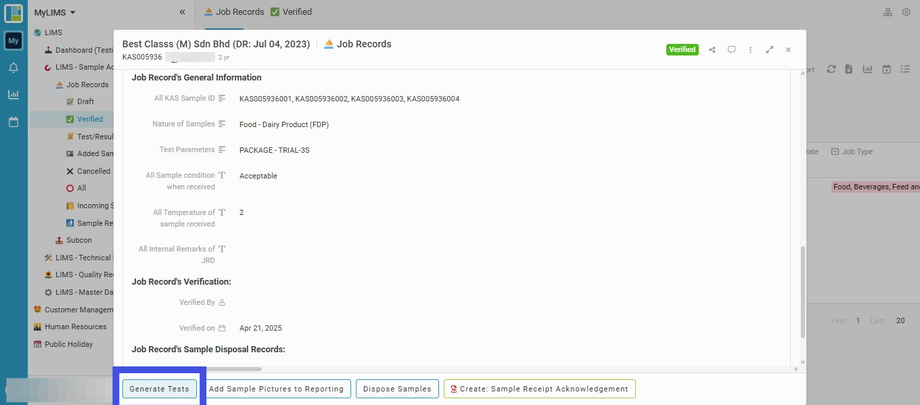
Task: Click Job Records breadcrumb in top bar
Action: pyautogui.click(x=234, y=12)
